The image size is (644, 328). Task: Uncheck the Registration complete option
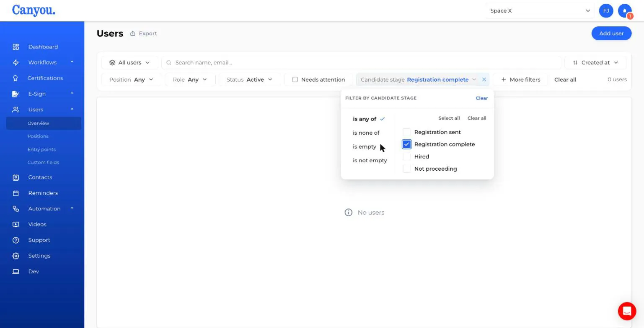pyautogui.click(x=406, y=144)
